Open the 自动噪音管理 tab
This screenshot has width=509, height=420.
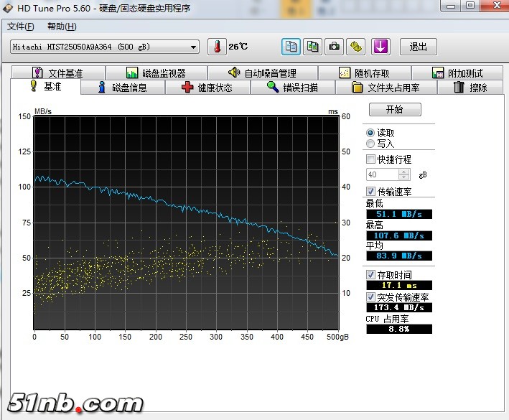262,73
